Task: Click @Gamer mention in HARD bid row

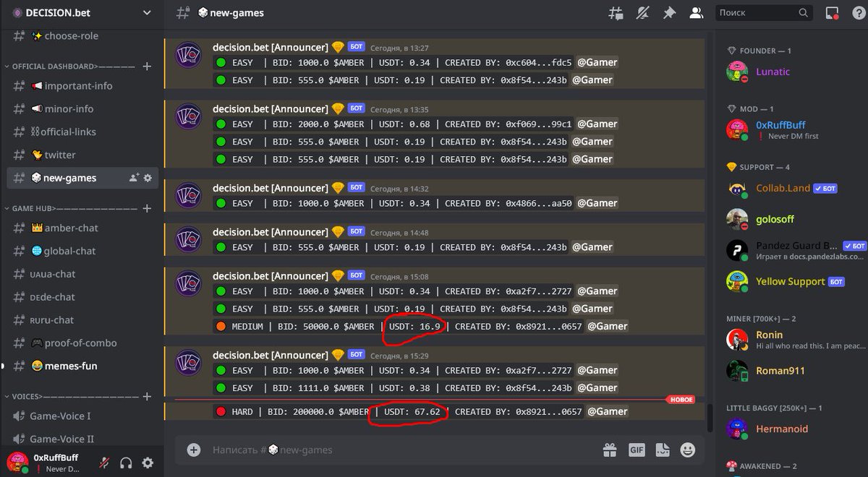Action: pyautogui.click(x=607, y=411)
